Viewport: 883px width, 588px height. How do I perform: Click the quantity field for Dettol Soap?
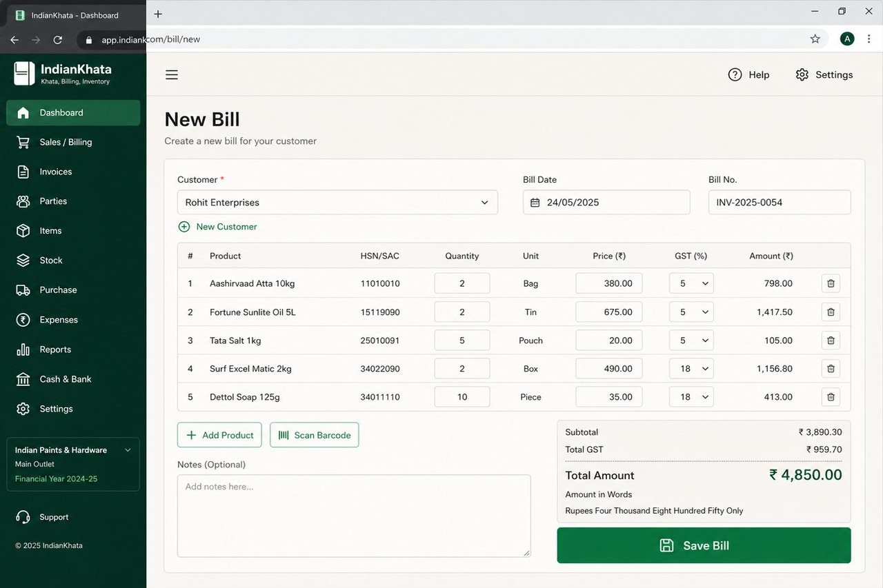point(462,397)
